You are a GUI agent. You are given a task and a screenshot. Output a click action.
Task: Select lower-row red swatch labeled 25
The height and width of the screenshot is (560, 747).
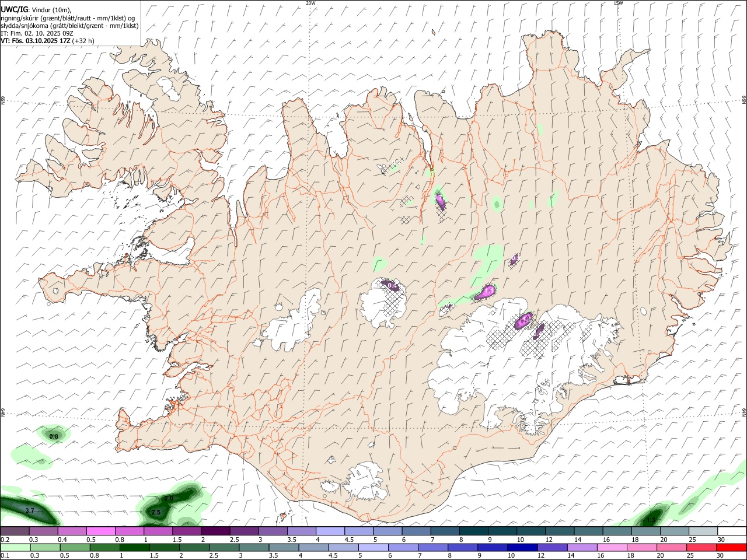700,547
